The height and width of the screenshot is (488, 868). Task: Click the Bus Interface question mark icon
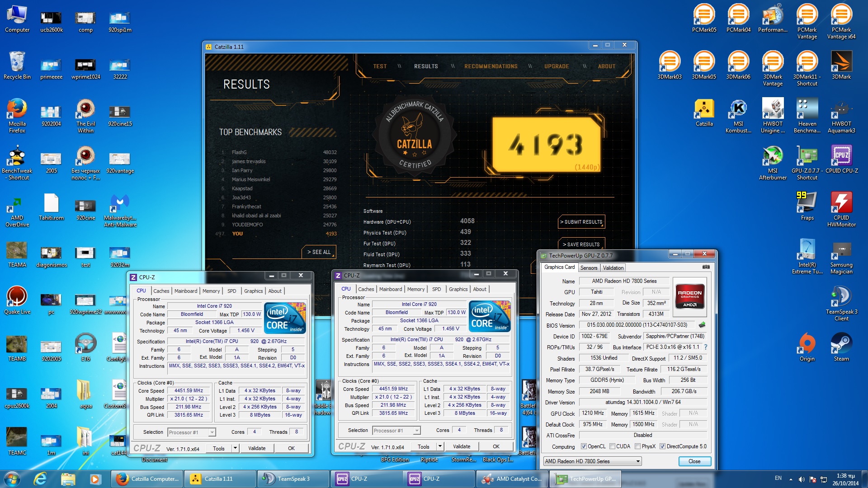705,347
